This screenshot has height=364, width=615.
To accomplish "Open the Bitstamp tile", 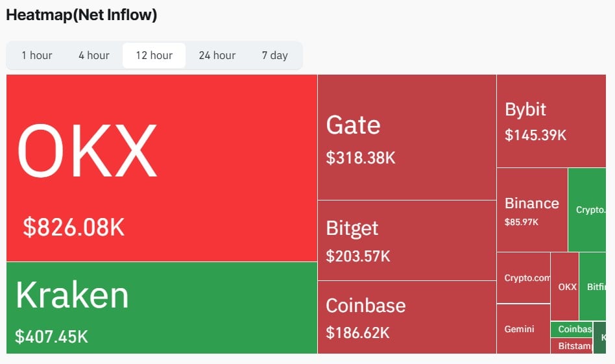I will coord(572,346).
